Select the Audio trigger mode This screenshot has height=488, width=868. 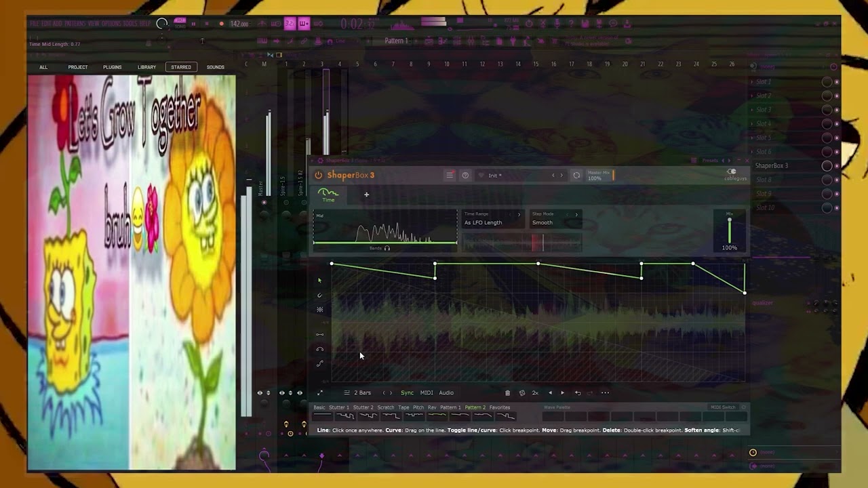pyautogui.click(x=446, y=392)
